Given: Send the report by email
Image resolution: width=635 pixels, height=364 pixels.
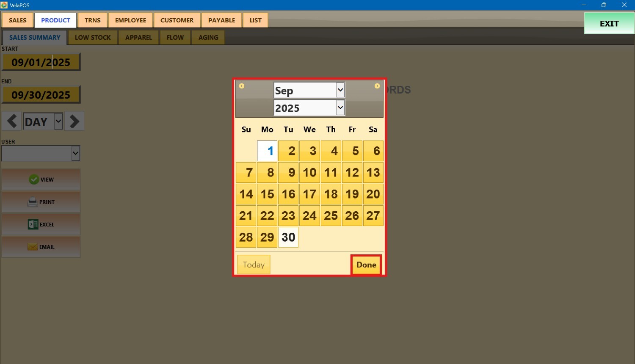Looking at the screenshot, I should tap(41, 247).
